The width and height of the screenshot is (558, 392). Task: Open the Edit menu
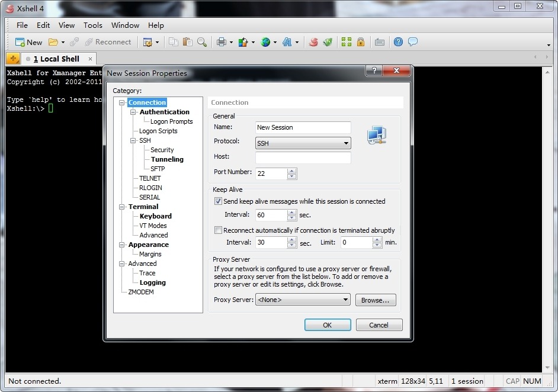point(43,25)
